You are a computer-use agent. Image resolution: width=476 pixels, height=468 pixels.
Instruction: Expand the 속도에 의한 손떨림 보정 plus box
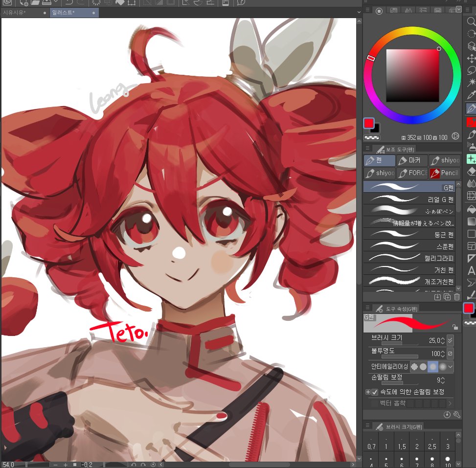tap(367, 392)
